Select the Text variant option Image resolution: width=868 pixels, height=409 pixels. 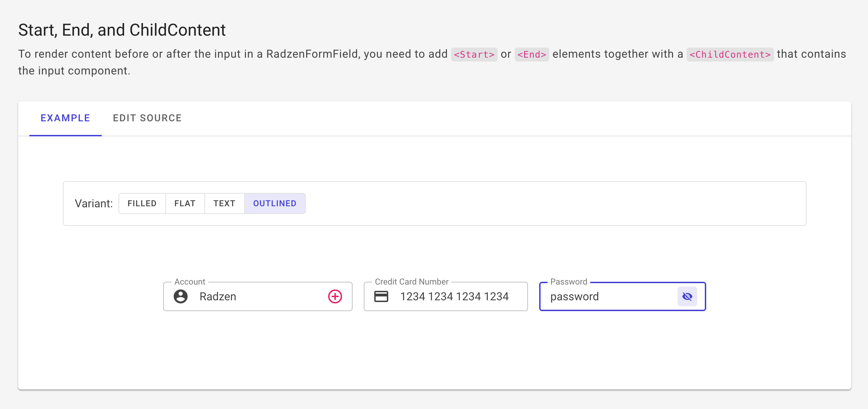224,203
